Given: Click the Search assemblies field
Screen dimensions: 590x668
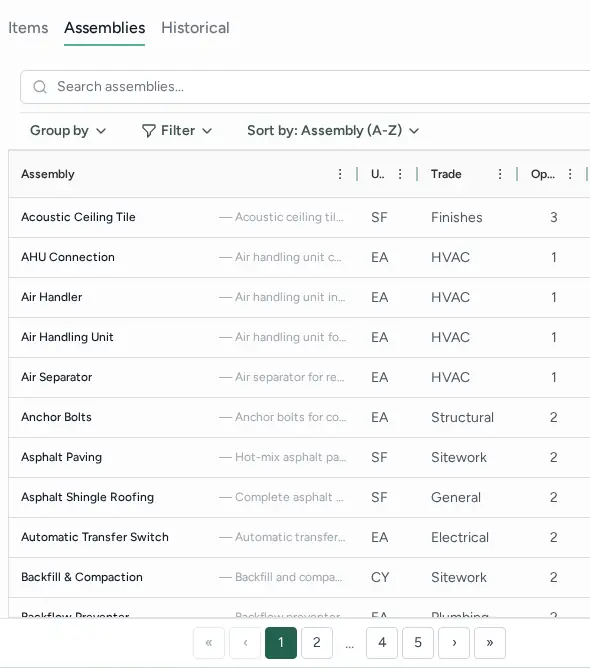Looking at the screenshot, I should pos(305,87).
